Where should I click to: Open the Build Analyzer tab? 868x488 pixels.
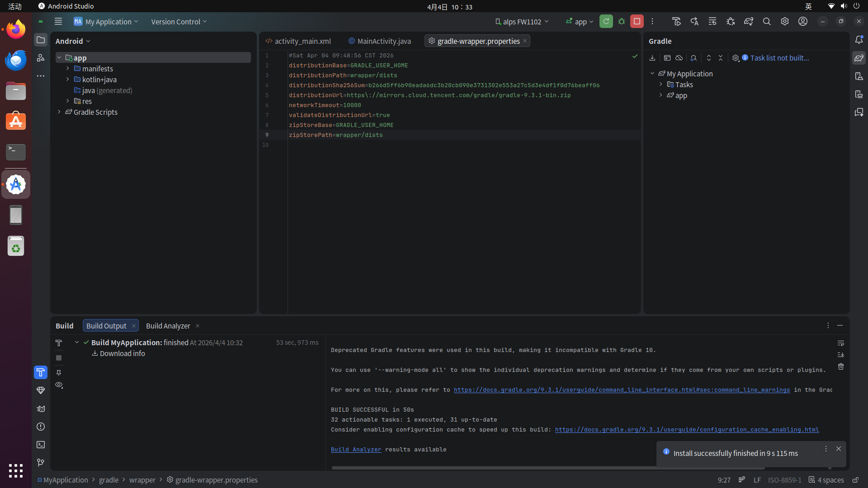coord(168,326)
